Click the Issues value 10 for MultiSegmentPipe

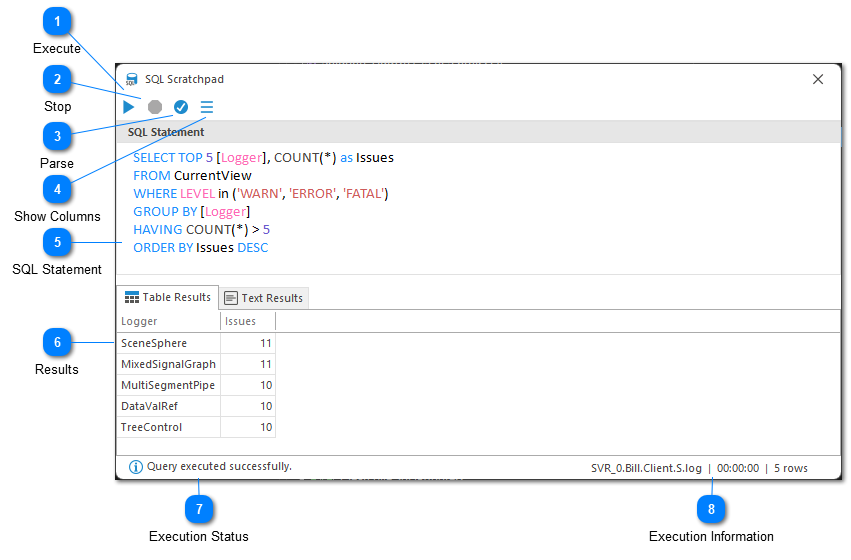[x=248, y=386]
